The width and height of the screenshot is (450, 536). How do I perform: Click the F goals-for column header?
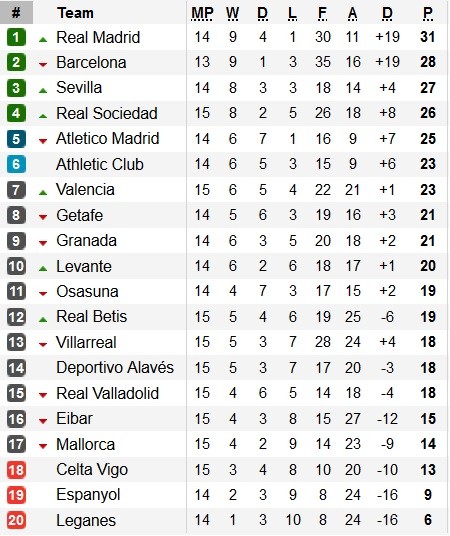[x=322, y=13]
